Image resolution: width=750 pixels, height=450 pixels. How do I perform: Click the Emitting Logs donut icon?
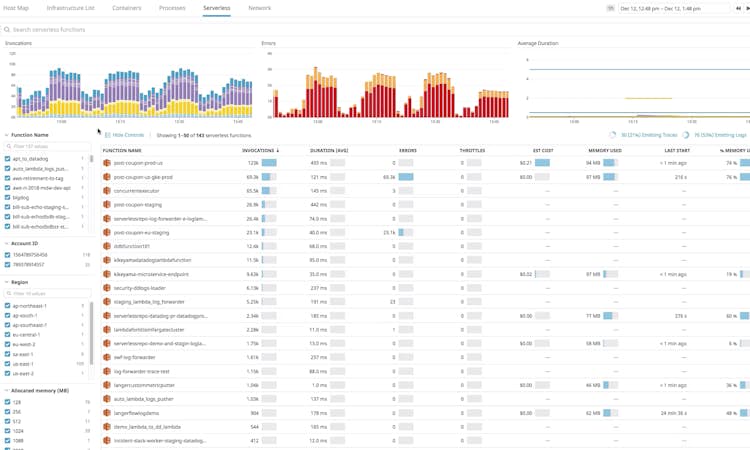click(x=686, y=135)
